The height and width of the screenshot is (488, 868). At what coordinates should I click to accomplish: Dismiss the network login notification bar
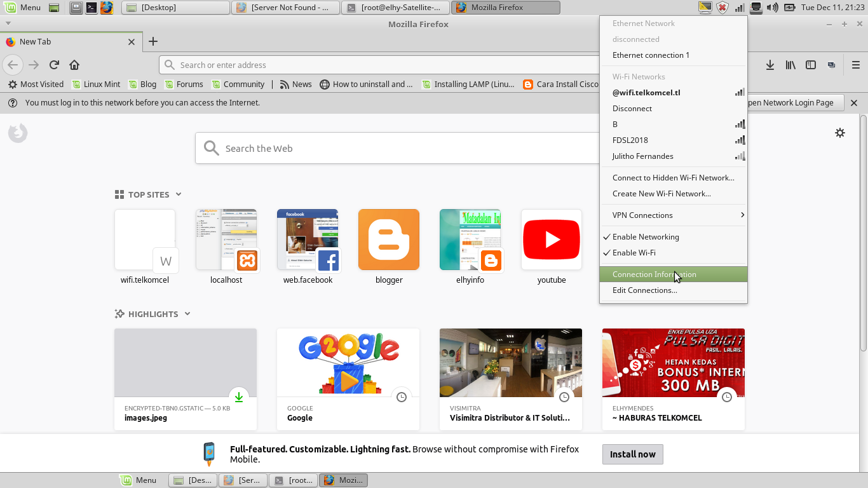[854, 102]
